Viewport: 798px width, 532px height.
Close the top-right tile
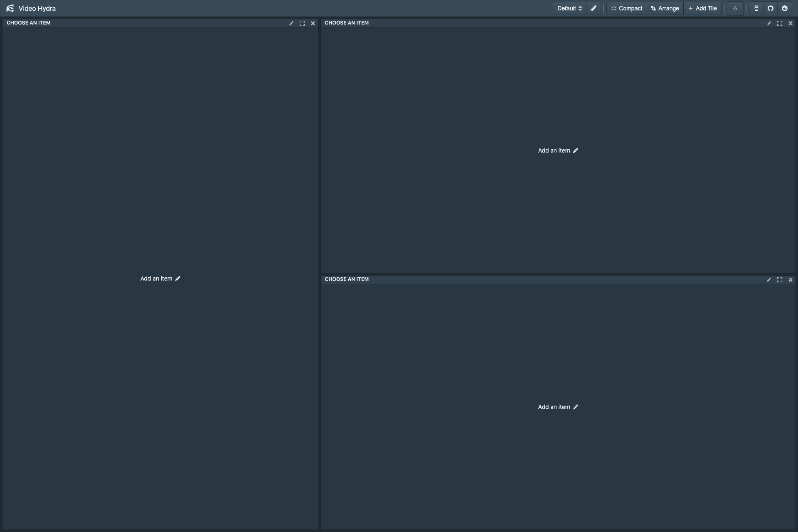tap(791, 23)
